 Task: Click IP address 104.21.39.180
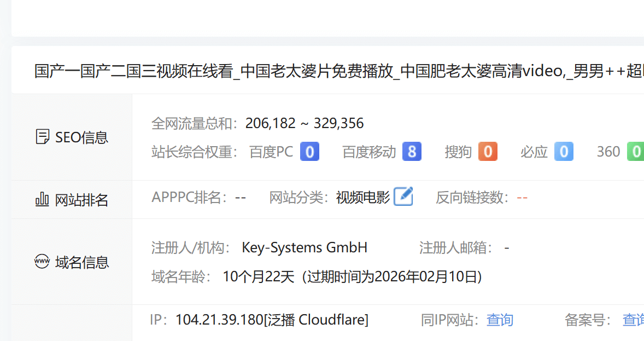pos(219,320)
